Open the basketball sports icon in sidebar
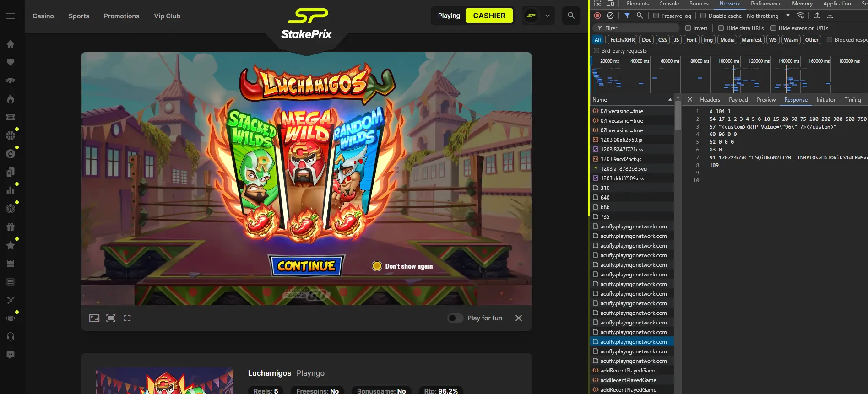Viewport: 868px width, 394px height. pos(11,135)
